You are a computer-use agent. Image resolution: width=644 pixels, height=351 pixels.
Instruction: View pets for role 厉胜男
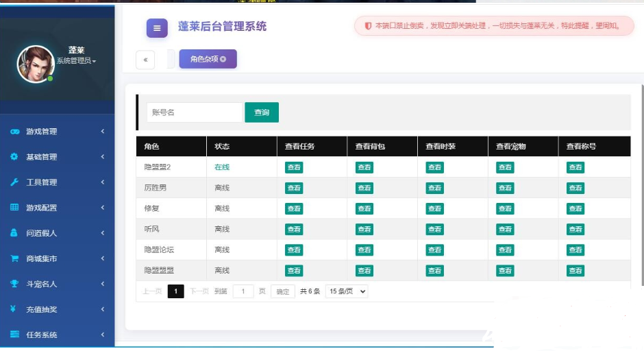point(505,188)
